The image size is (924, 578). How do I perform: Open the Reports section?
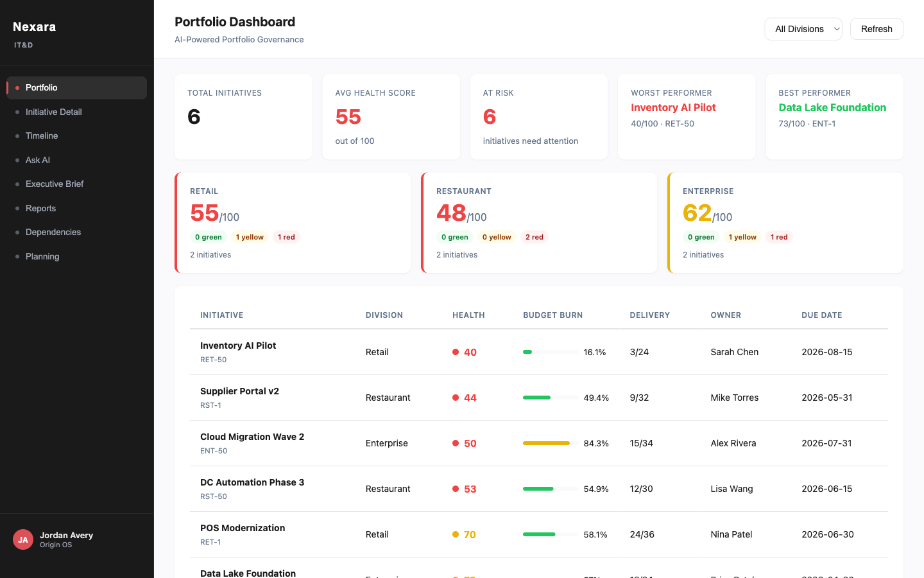point(76,208)
